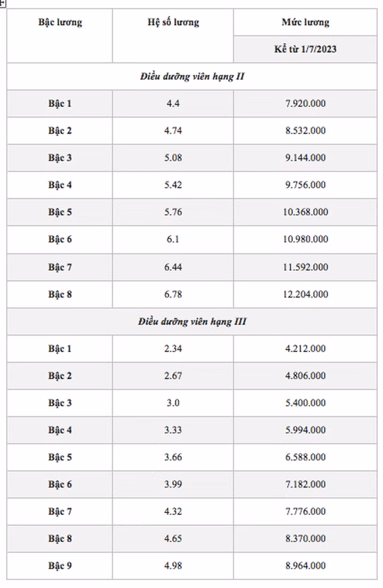This screenshot has height=588, width=383.
Task: Select the salary cell 9.144.000
Action: (x=305, y=158)
